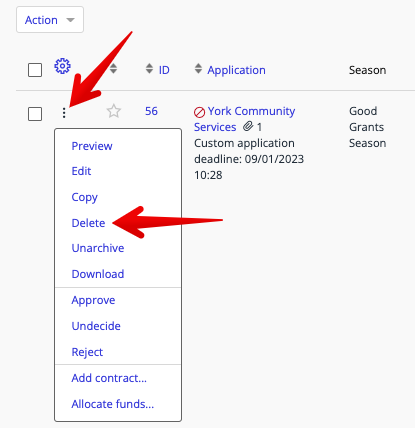
Task: Tick the select-all header checkbox
Action: pyautogui.click(x=35, y=70)
